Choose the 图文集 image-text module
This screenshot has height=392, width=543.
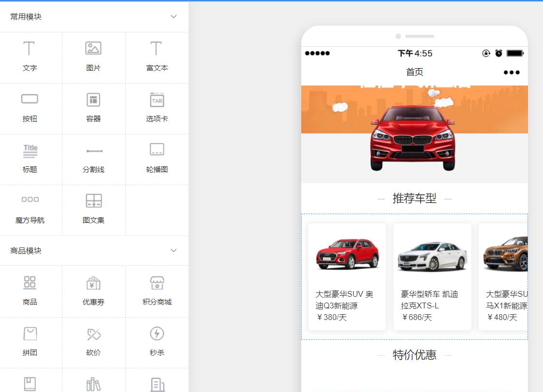[x=93, y=209]
